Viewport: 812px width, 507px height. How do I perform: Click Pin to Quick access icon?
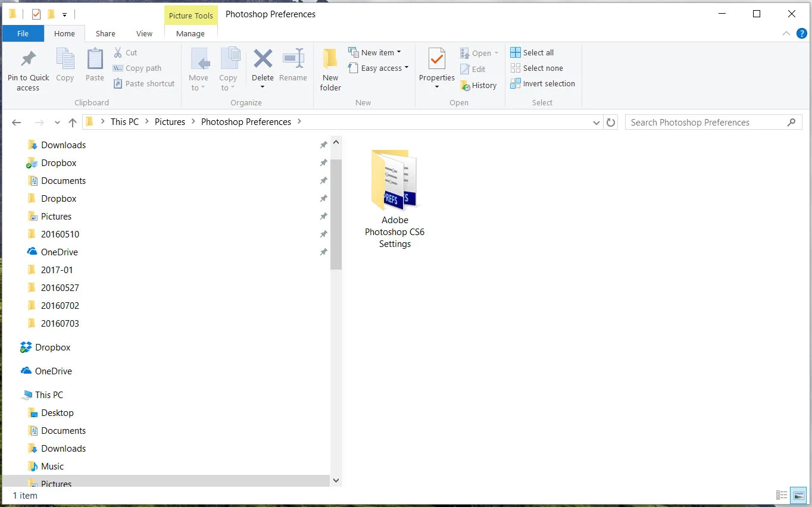(x=28, y=60)
